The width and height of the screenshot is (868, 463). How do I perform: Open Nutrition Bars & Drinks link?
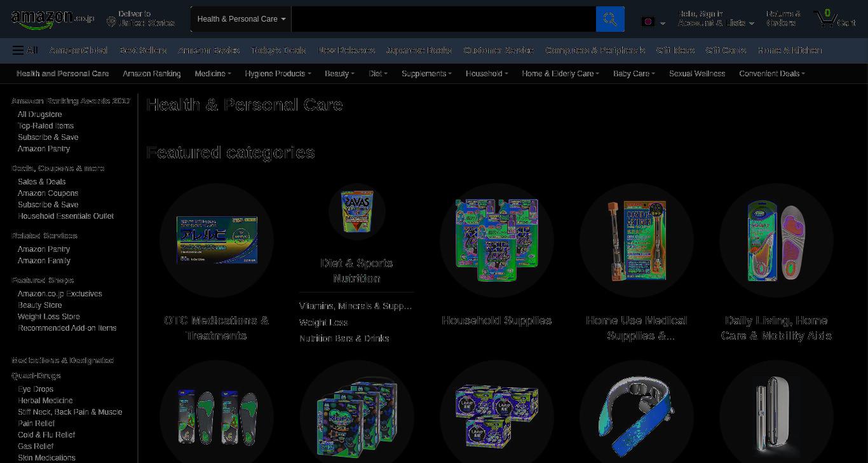click(x=344, y=338)
